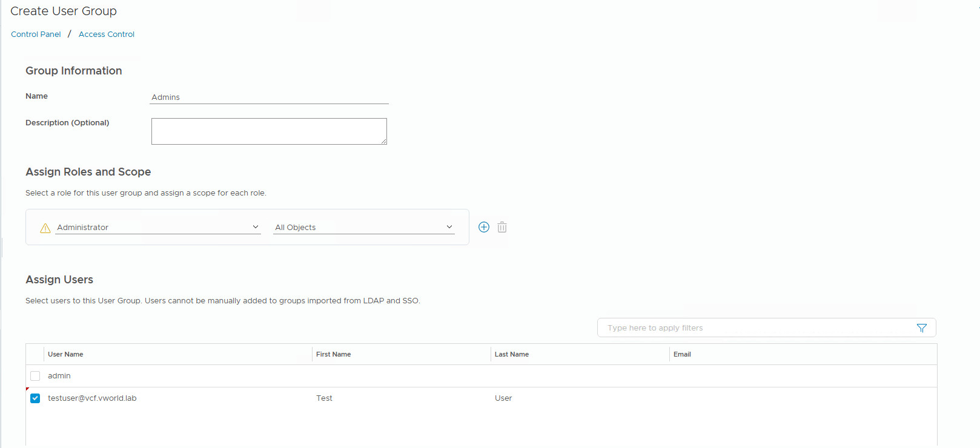Image resolution: width=980 pixels, height=448 pixels.
Task: Click the add role plus icon
Action: [484, 227]
